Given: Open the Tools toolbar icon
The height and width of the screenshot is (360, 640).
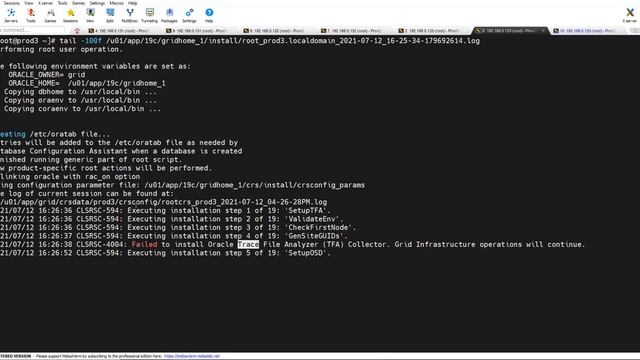Looking at the screenshot, I should click(31, 16).
